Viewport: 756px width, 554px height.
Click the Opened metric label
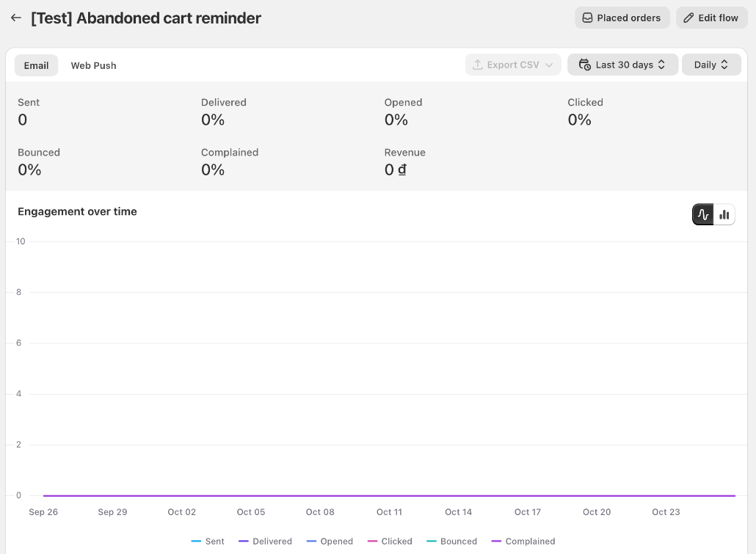click(x=403, y=102)
